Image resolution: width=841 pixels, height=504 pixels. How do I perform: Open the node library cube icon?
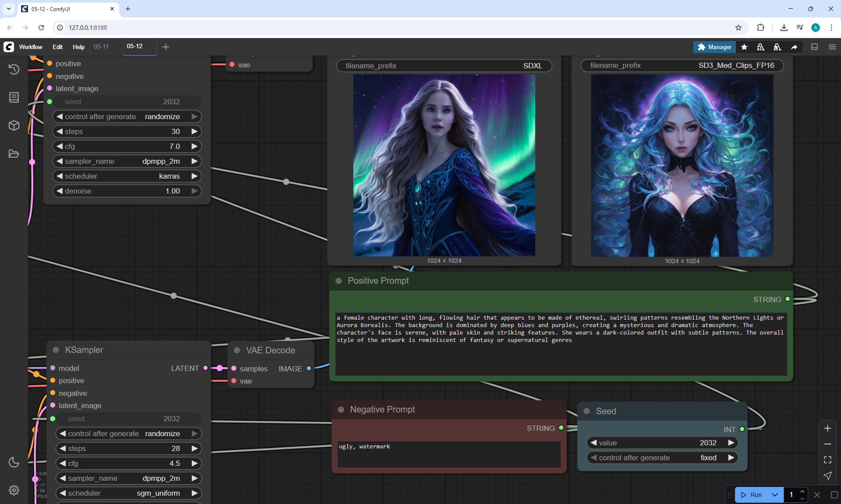pos(14,126)
